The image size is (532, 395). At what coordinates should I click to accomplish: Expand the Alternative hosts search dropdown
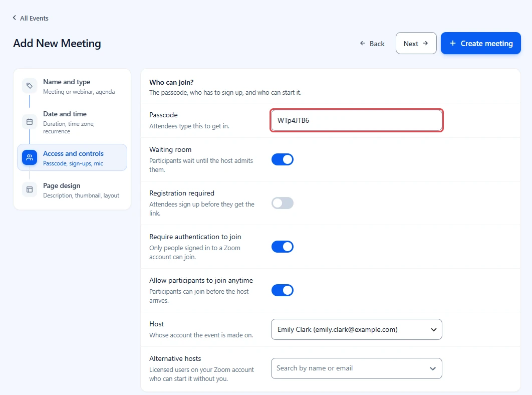click(357, 368)
